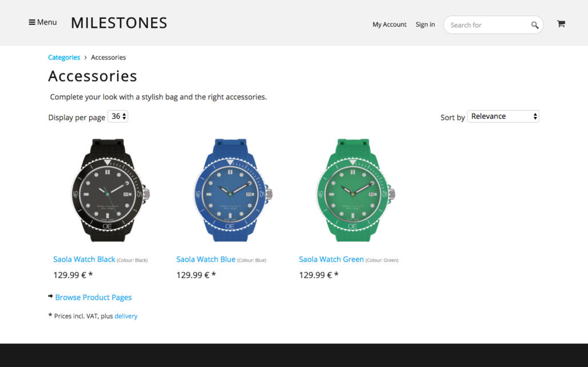Click the arrow beside Browse Product Pages
The width and height of the screenshot is (588, 367).
tap(51, 296)
